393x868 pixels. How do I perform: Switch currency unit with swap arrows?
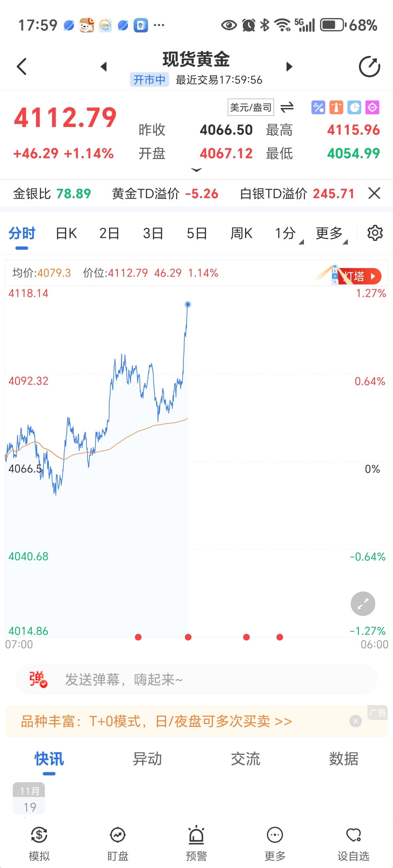click(287, 107)
